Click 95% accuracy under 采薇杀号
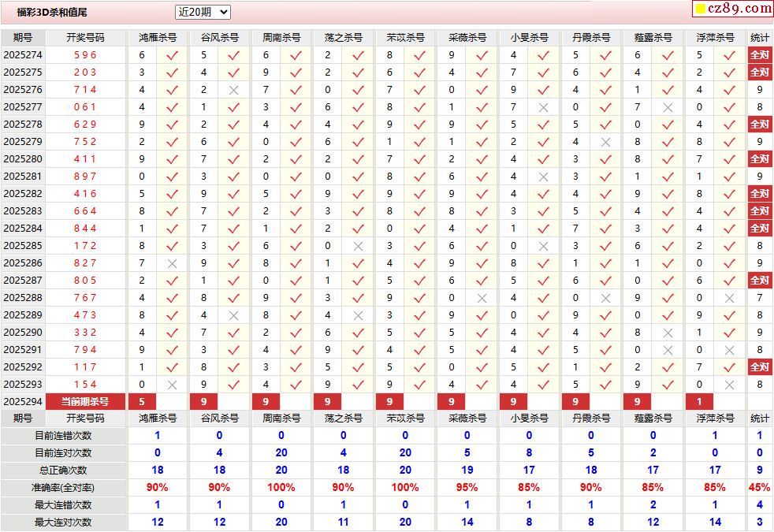Viewport: 774px width, 532px height. pyautogui.click(x=467, y=488)
